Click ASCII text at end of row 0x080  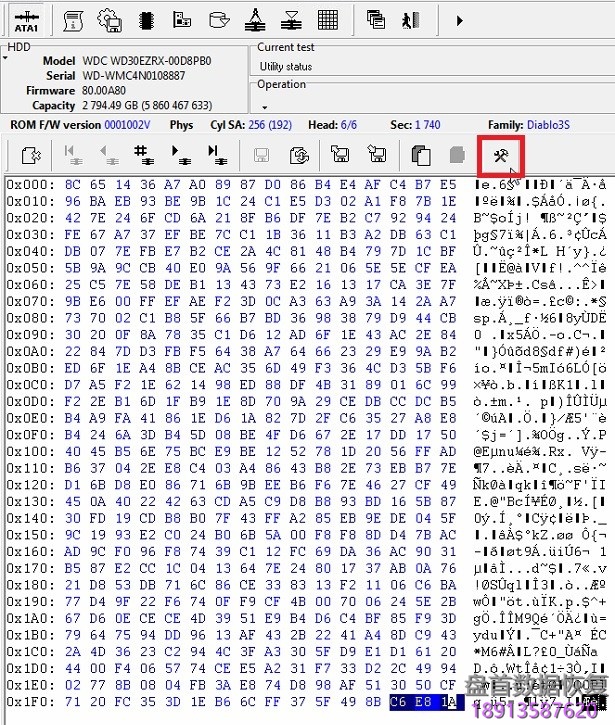pos(539,319)
